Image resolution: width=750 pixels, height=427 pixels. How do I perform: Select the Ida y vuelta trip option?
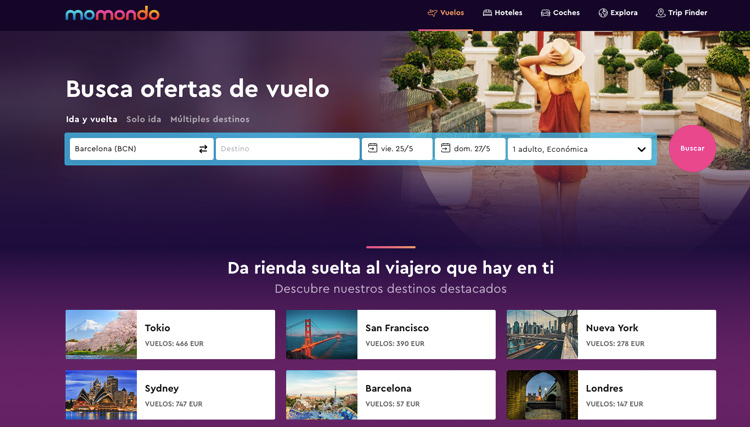(91, 119)
